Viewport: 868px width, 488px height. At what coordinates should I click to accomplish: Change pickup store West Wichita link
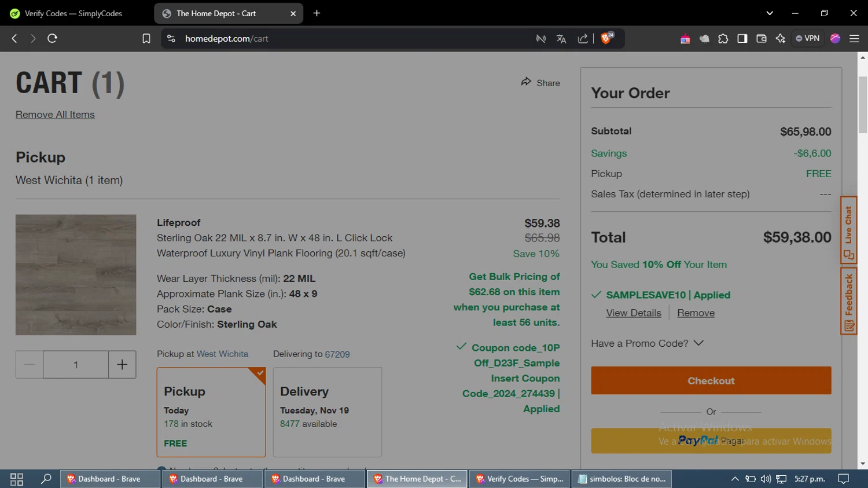coord(222,354)
